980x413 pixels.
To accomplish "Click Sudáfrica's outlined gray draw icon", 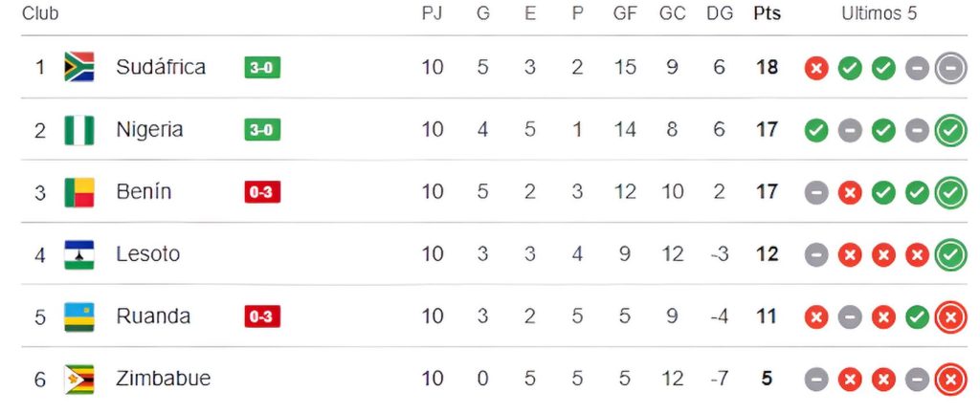I will 950,68.
